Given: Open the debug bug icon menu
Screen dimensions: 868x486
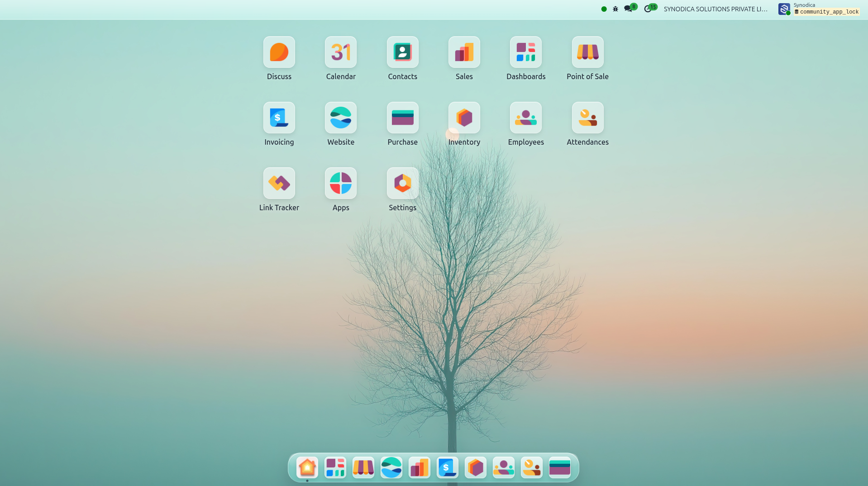Looking at the screenshot, I should click(615, 9).
